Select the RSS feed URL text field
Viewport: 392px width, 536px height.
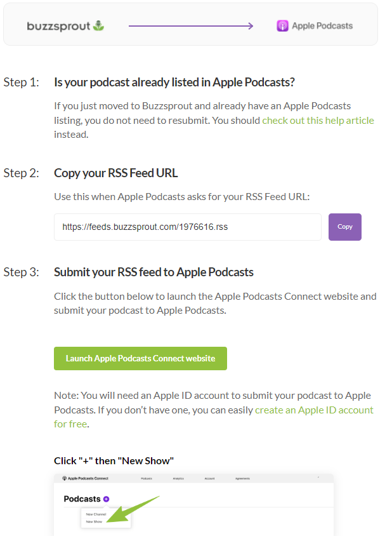tap(188, 227)
